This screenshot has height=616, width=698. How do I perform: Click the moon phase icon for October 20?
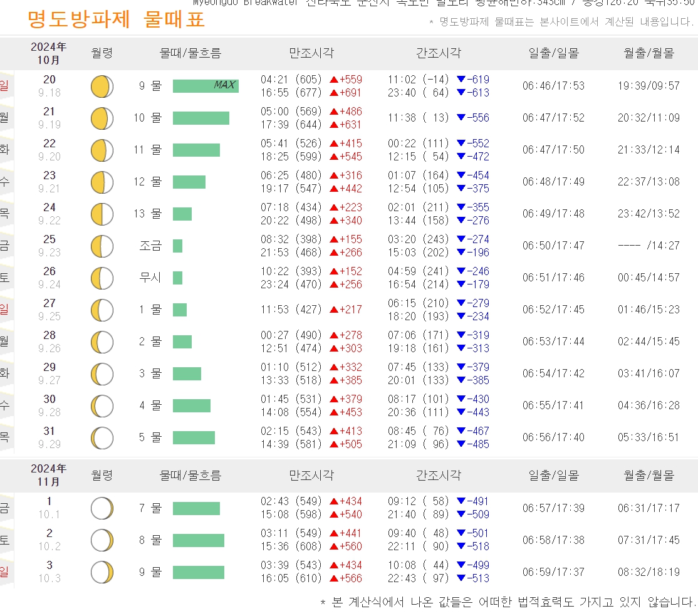pyautogui.click(x=101, y=86)
